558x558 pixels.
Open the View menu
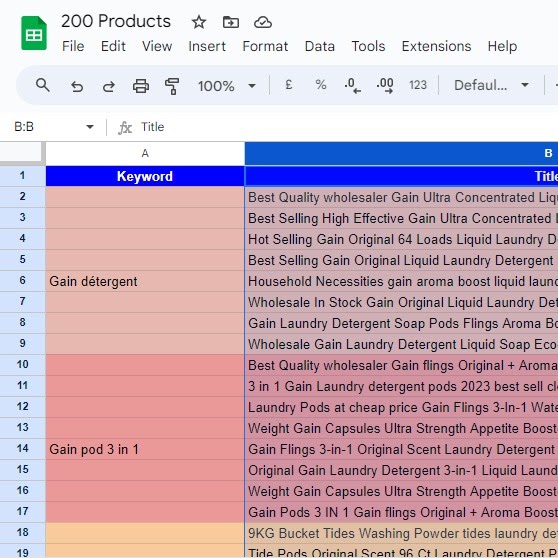(157, 46)
